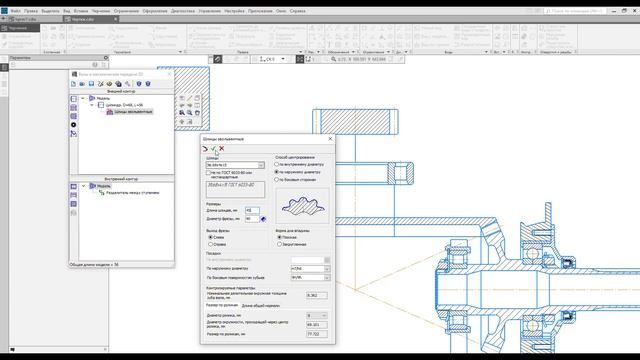The width and height of the screenshot is (640, 360).
Task: Select Шлицы эвольвентные tree item
Action: point(133,111)
